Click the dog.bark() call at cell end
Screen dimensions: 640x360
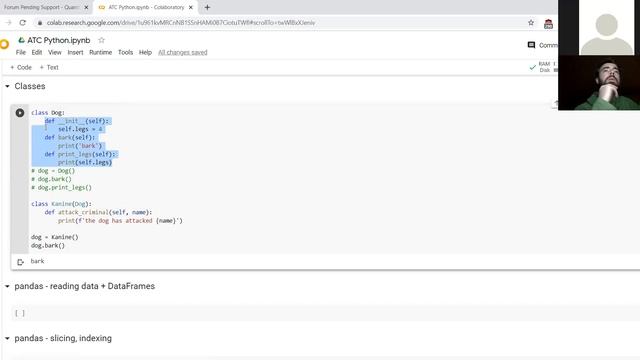point(48,246)
